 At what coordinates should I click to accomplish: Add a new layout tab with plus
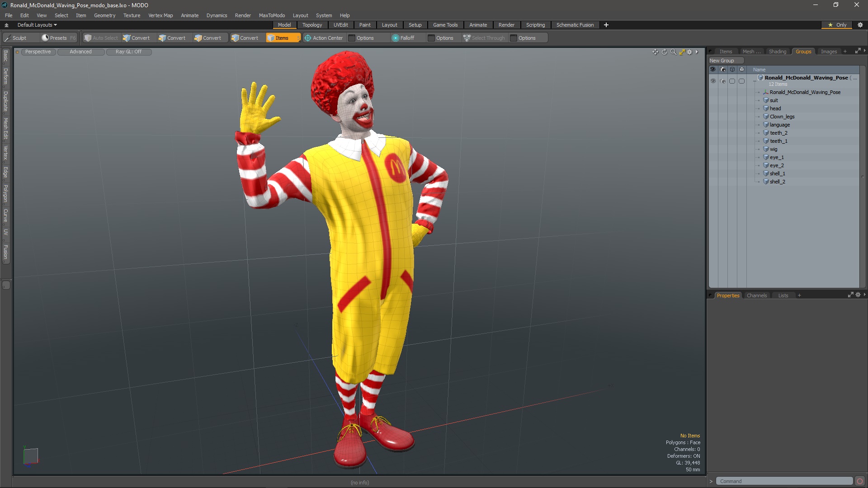pyautogui.click(x=606, y=25)
